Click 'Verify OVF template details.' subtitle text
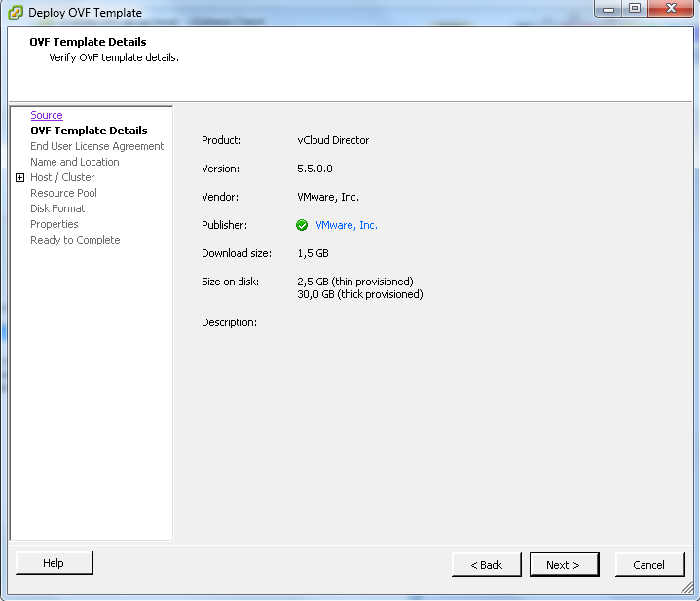The image size is (700, 601). tap(114, 57)
